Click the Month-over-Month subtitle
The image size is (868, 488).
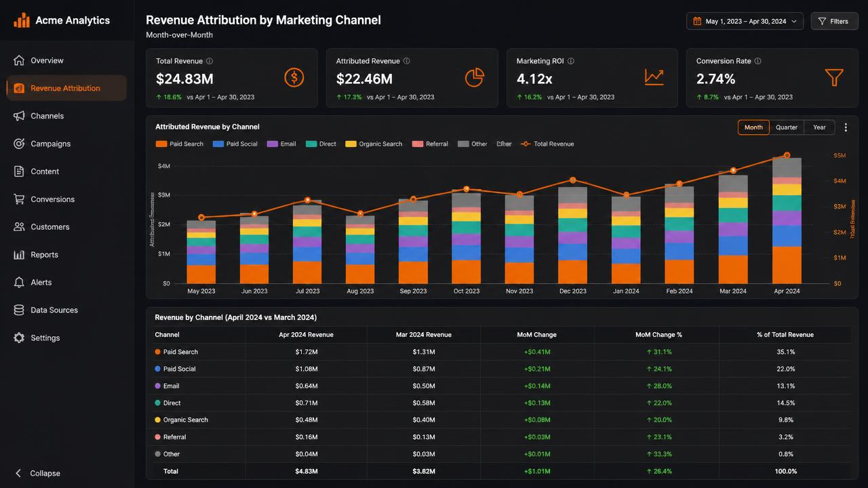pyautogui.click(x=179, y=35)
